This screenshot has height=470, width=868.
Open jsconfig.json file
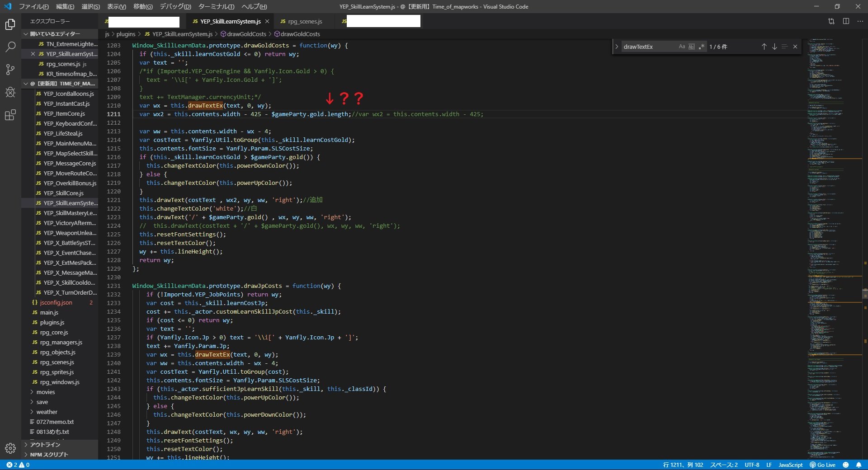pyautogui.click(x=60, y=302)
